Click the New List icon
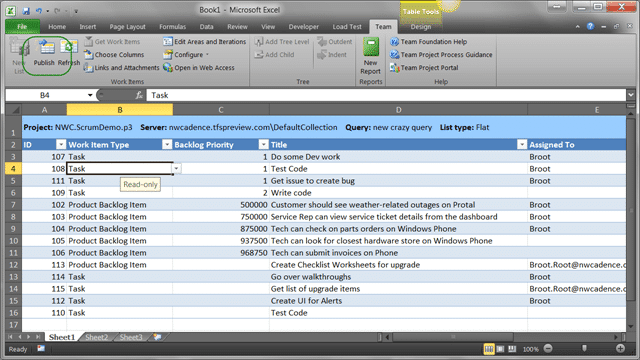Screen dimensions: 640x360 19,55
